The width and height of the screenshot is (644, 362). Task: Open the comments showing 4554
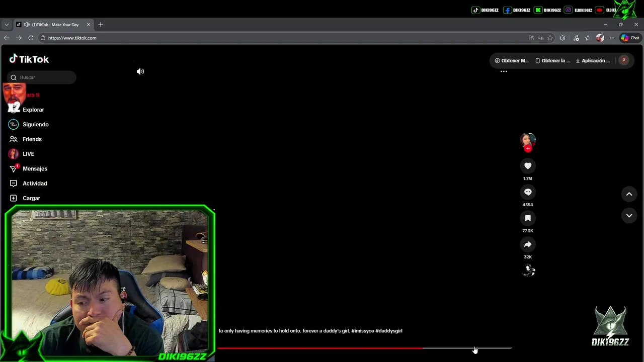tap(528, 192)
